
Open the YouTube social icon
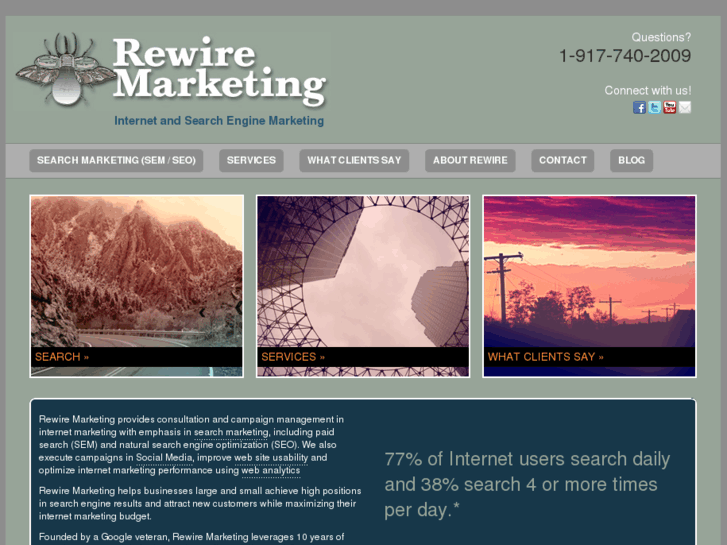tap(670, 108)
